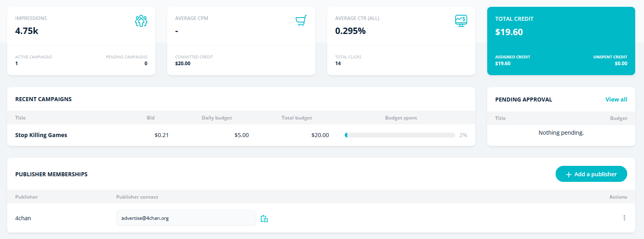
Task: Click the 0.295% average CTR value
Action: pos(350,31)
